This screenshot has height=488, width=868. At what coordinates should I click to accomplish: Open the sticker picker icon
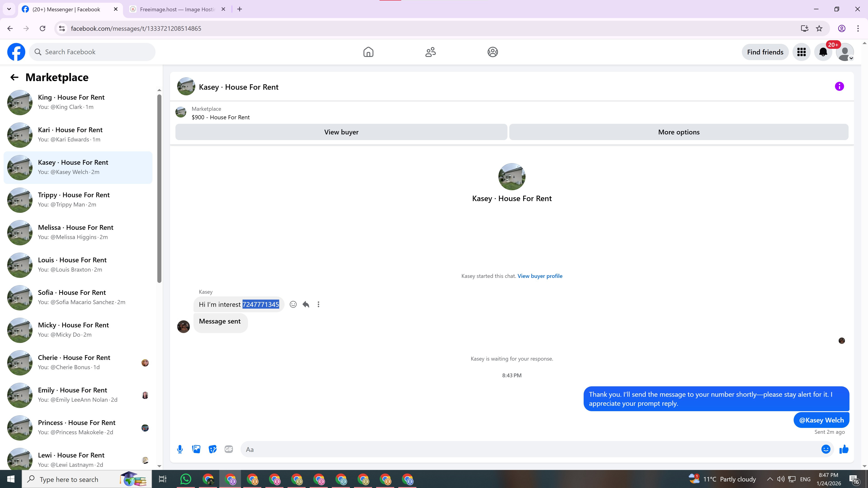coord(212,449)
